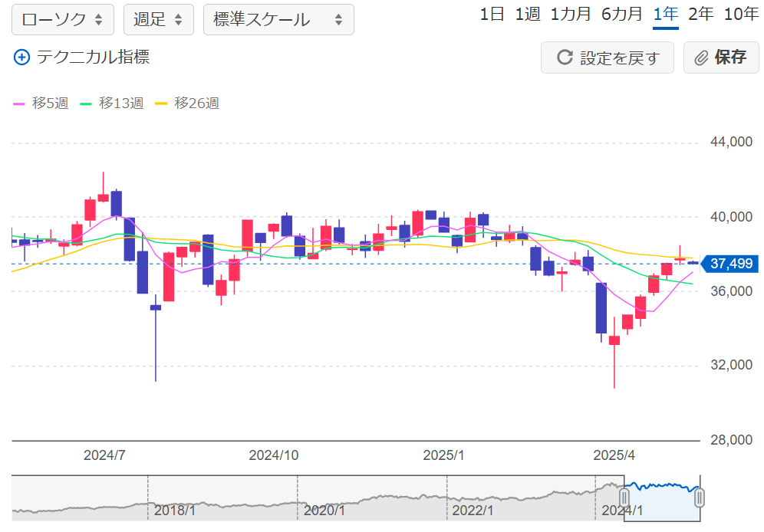Screen dimensions: 764x532
Task: Click the left range slider handle
Action: click(624, 498)
